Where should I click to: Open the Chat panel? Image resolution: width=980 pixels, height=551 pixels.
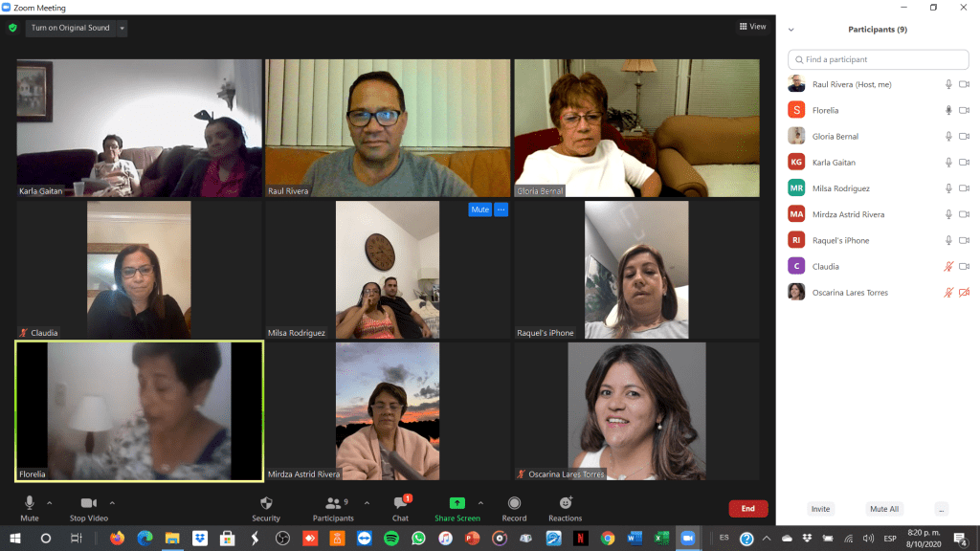click(x=400, y=503)
